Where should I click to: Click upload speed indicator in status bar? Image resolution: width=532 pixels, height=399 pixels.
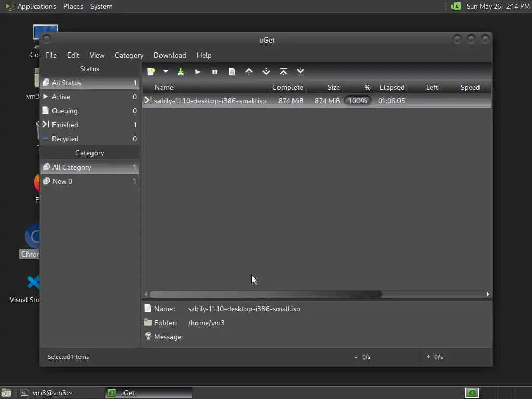[x=435, y=357]
